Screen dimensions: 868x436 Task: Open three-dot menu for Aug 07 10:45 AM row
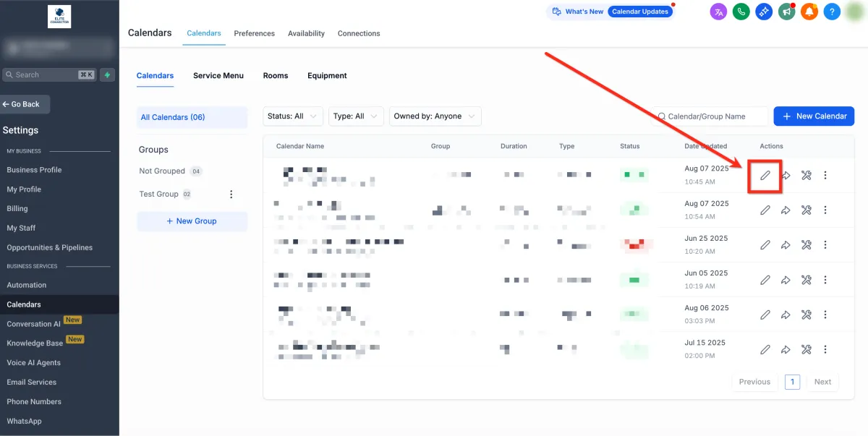pyautogui.click(x=825, y=175)
